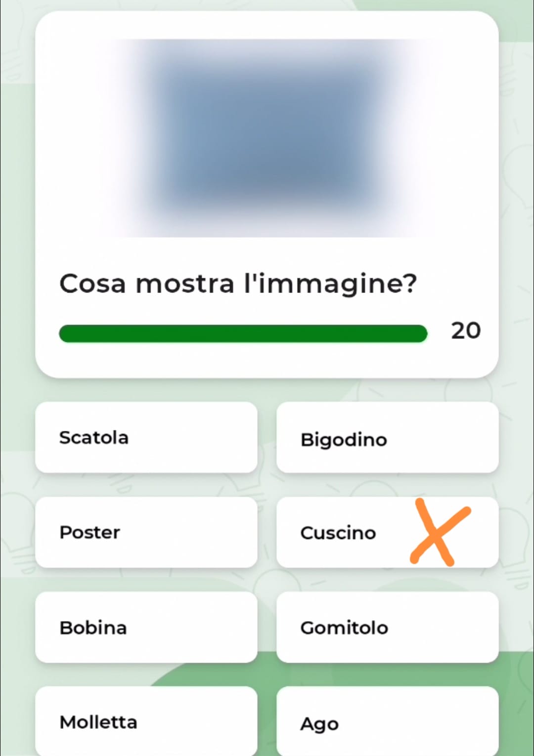Choose the answer meaning "clothespin" in Italian
This screenshot has width=534, height=756.
click(x=146, y=722)
